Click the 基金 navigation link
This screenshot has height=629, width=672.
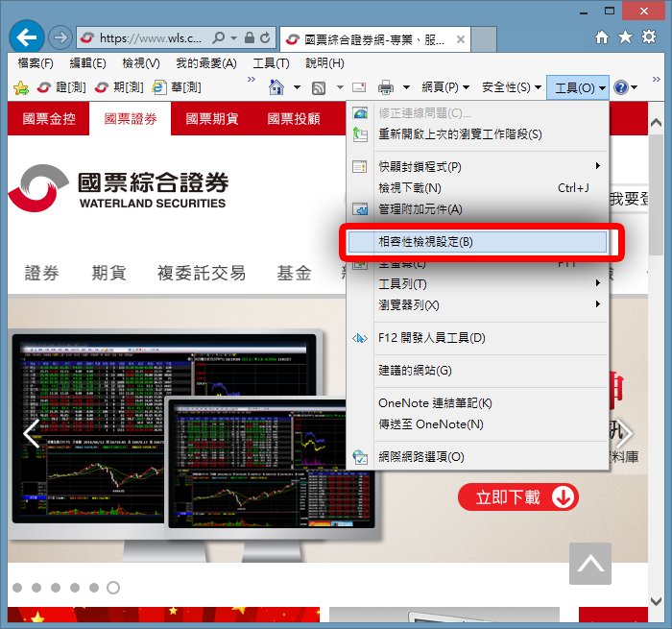[x=294, y=273]
